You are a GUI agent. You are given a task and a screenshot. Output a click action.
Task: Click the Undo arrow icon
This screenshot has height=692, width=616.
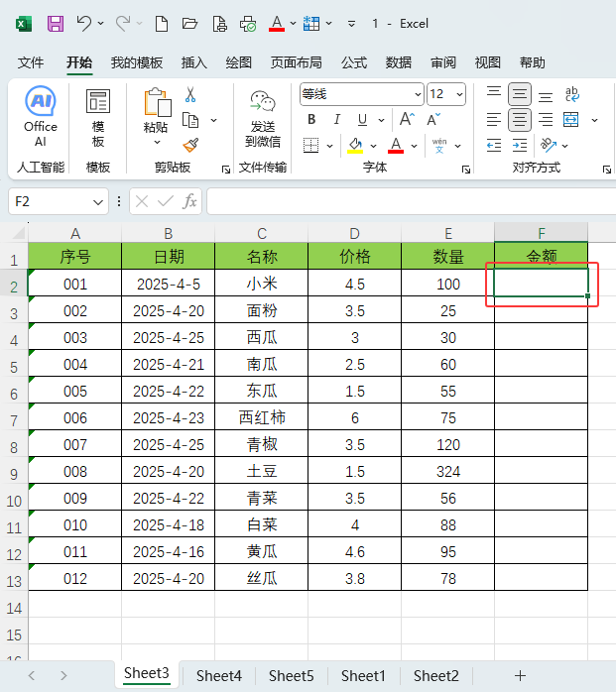[x=84, y=23]
